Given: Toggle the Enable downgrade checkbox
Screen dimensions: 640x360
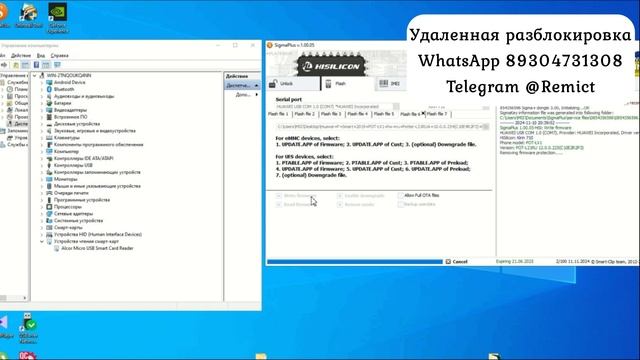Looking at the screenshot, I should pos(340,196).
